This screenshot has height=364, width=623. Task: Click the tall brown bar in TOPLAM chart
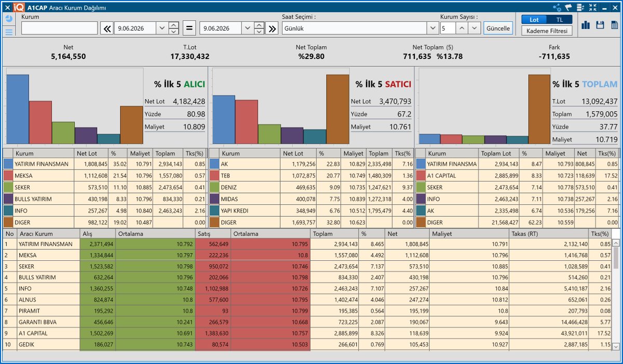coord(540,109)
